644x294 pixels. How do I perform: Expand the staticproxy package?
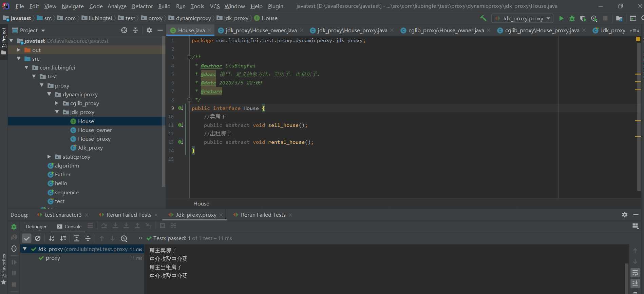pyautogui.click(x=49, y=157)
